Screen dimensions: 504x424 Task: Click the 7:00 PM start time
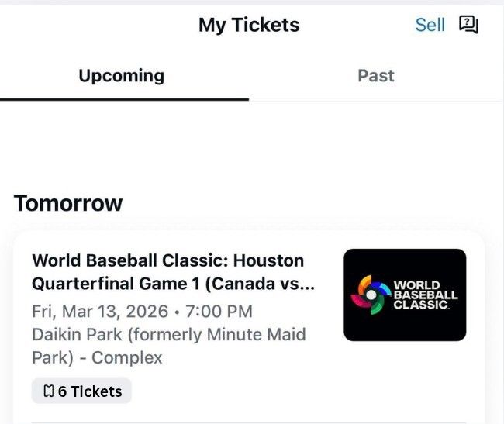point(219,312)
